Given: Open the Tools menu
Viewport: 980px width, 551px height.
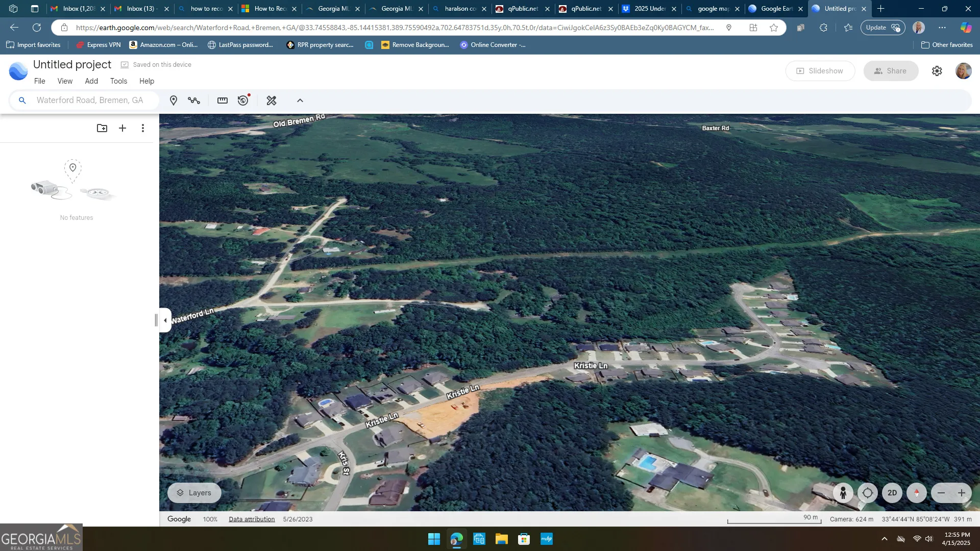Looking at the screenshot, I should (x=118, y=81).
